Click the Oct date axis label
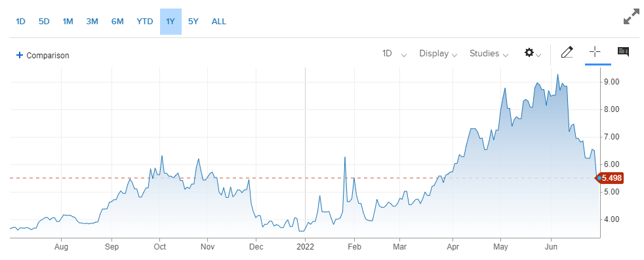 [x=160, y=247]
